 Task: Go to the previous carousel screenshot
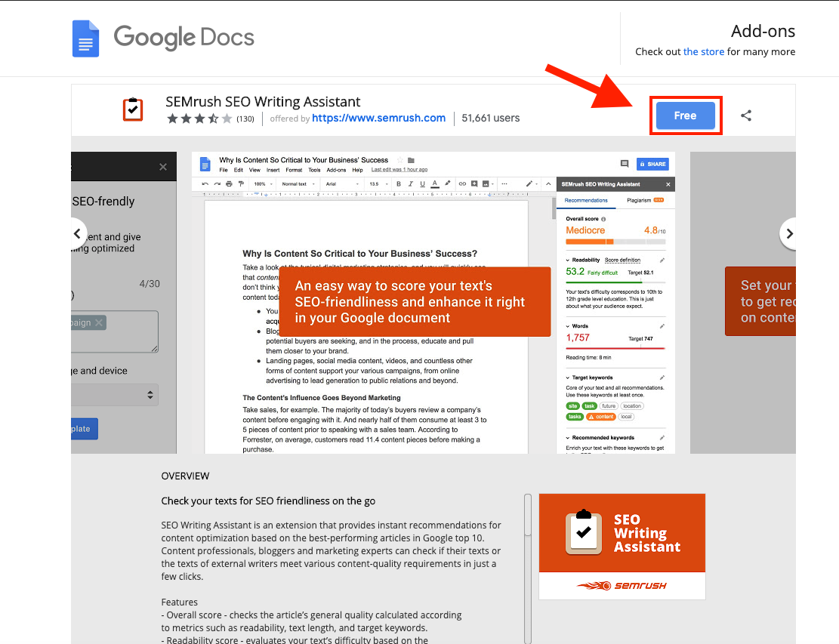pyautogui.click(x=78, y=234)
